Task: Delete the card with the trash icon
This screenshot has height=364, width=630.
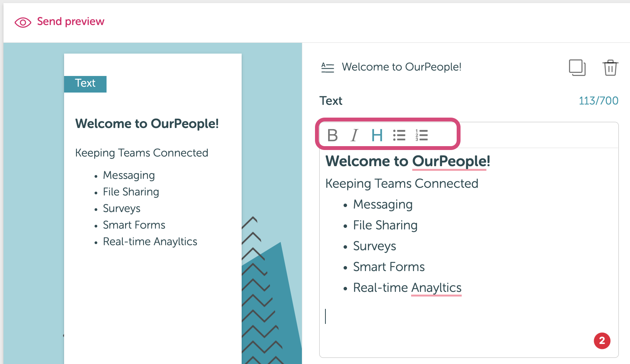Action: (610, 67)
